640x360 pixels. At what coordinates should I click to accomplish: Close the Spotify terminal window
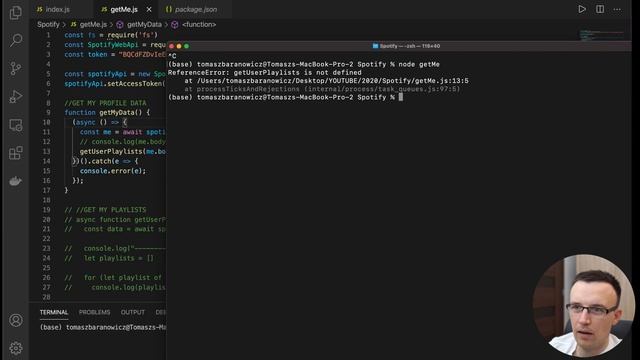[171, 46]
